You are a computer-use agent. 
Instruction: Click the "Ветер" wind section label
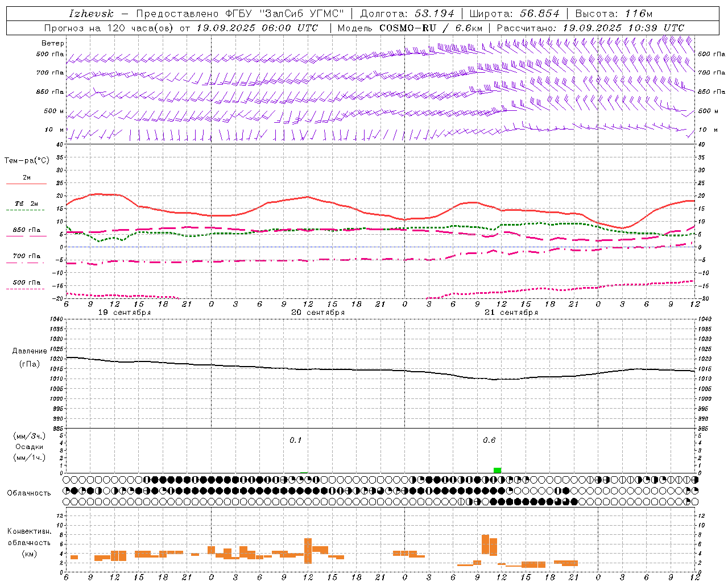(53, 43)
